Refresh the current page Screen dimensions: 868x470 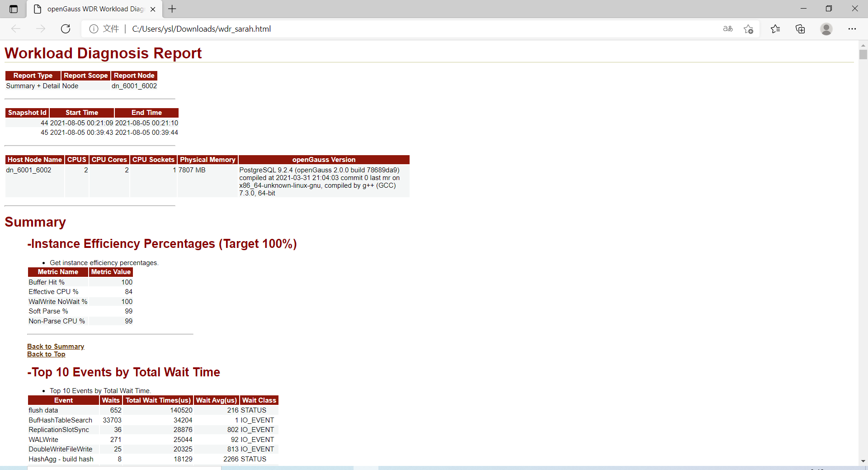point(66,29)
